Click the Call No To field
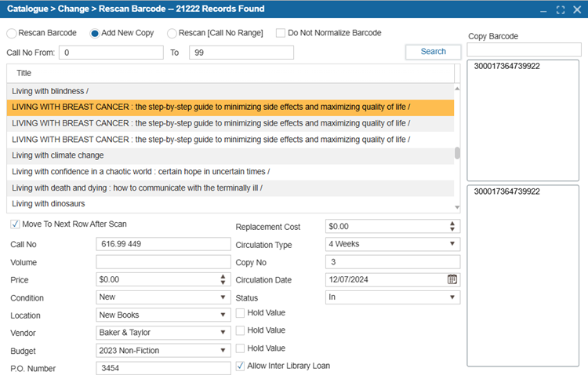The height and width of the screenshot is (379, 588). click(x=241, y=53)
